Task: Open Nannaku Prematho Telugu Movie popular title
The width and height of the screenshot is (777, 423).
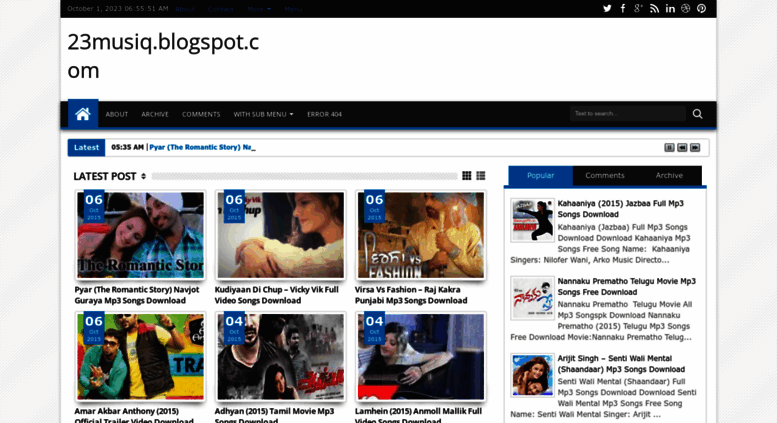Action: pos(626,287)
